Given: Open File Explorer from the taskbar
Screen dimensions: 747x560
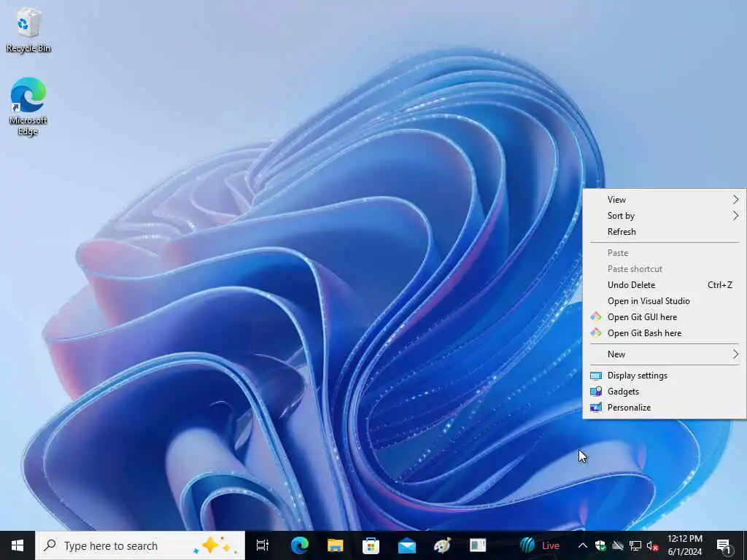Looking at the screenshot, I should tap(336, 545).
